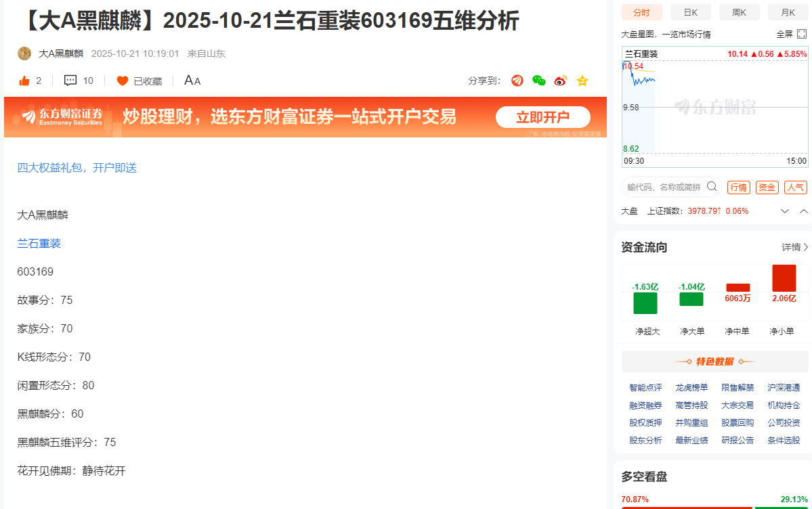Share to Weibo icon
812x509 pixels.
(560, 81)
